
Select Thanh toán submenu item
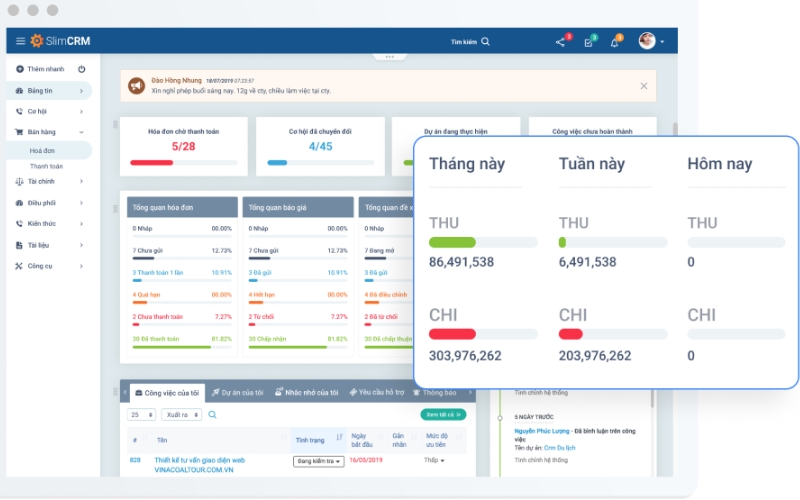tap(46, 166)
